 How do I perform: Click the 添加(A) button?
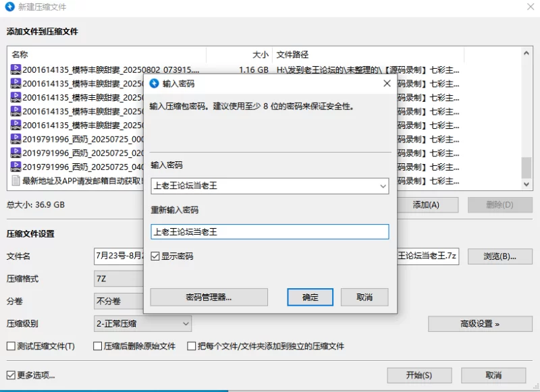click(426, 205)
